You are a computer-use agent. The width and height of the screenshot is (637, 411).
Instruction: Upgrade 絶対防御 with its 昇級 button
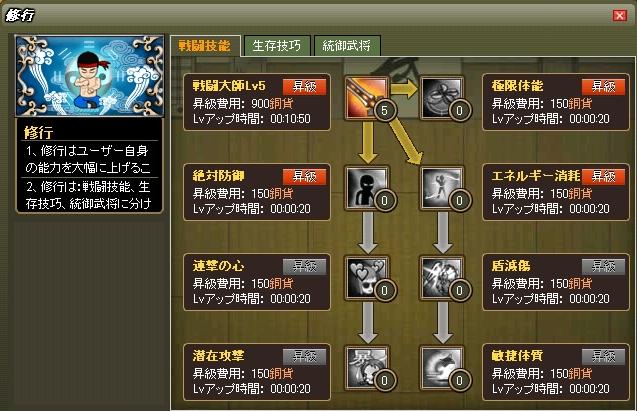[304, 177]
